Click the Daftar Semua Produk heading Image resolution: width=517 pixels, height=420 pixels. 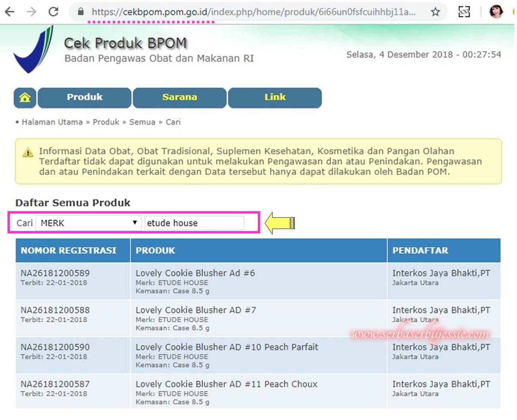tap(73, 202)
